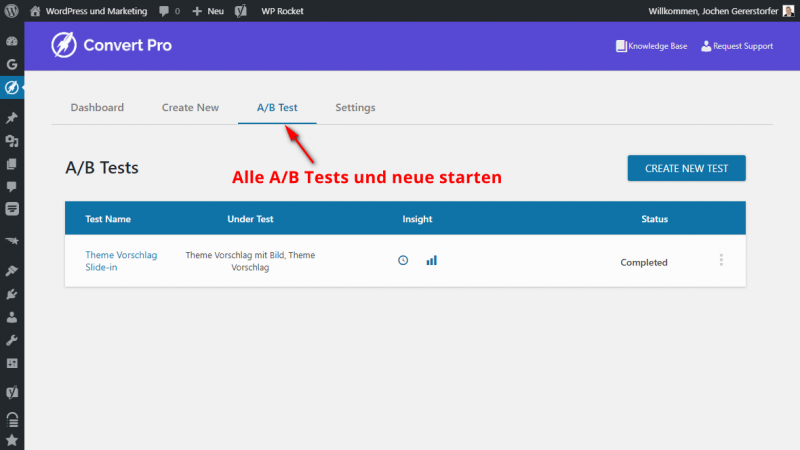
Task: Switch to the Create New tab
Action: [190, 107]
